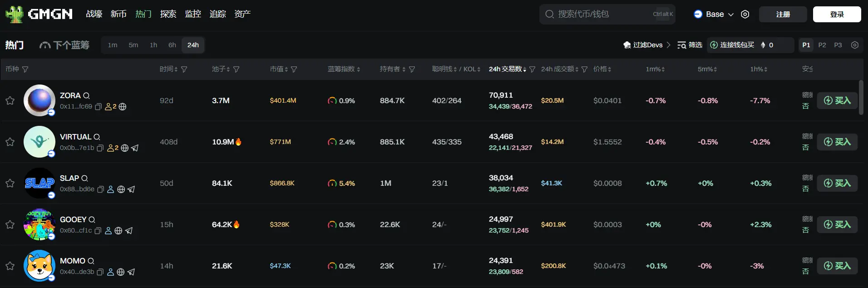Open the 战壕 menu item
The image size is (868, 288).
tap(94, 14)
